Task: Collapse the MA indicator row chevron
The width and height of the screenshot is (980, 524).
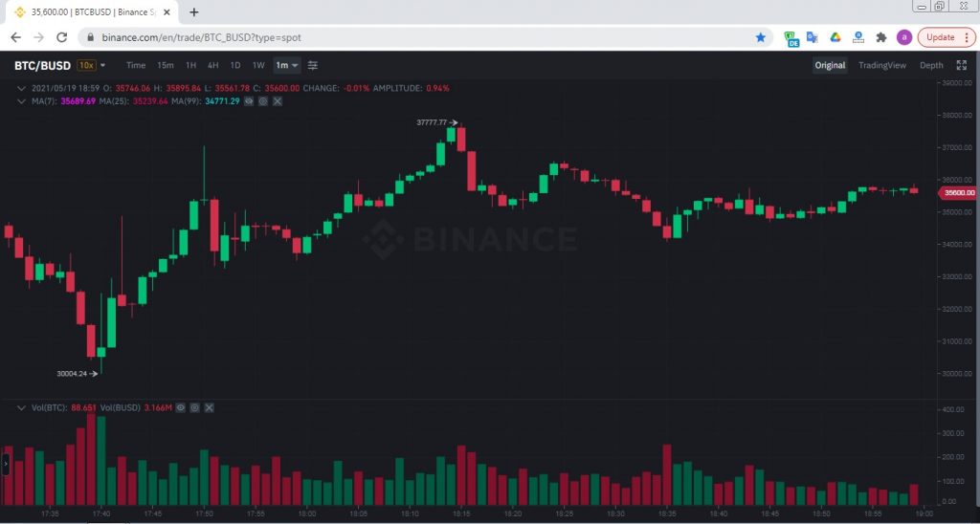Action: [22, 101]
